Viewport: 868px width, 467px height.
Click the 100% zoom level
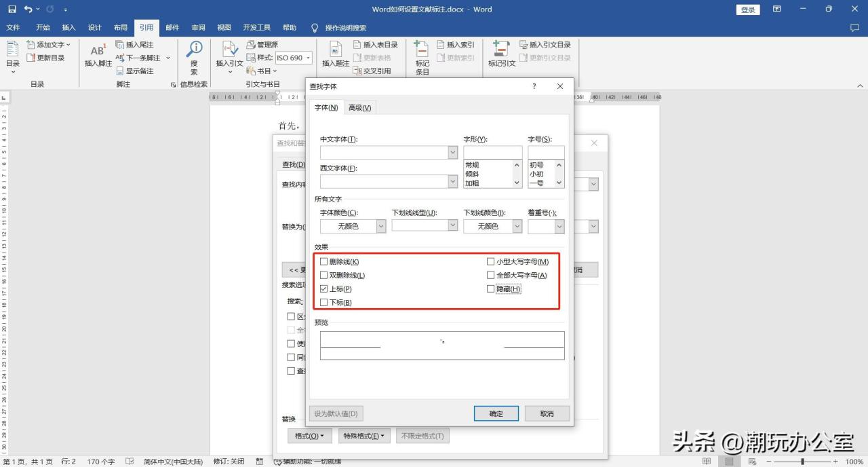click(x=854, y=462)
